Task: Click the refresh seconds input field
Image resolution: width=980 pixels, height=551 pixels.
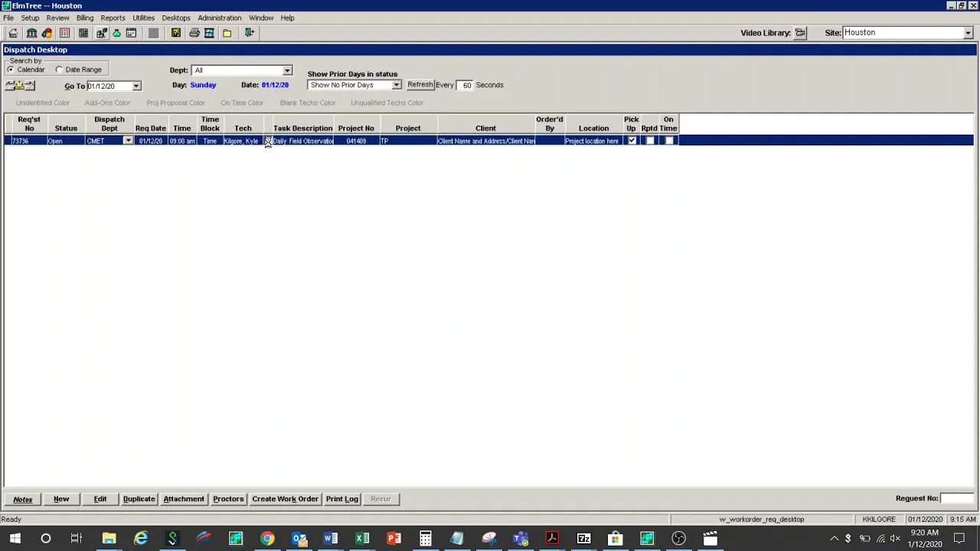Action: point(465,85)
